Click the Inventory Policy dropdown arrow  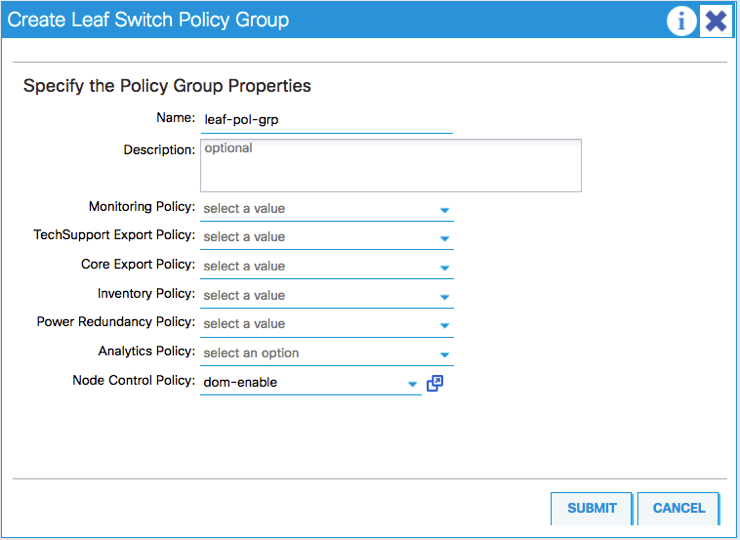click(445, 296)
